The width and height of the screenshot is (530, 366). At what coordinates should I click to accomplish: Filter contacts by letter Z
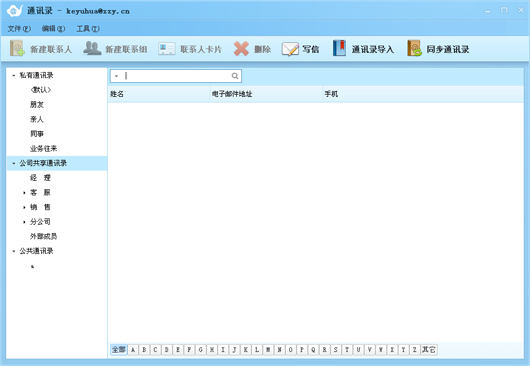[415, 349]
